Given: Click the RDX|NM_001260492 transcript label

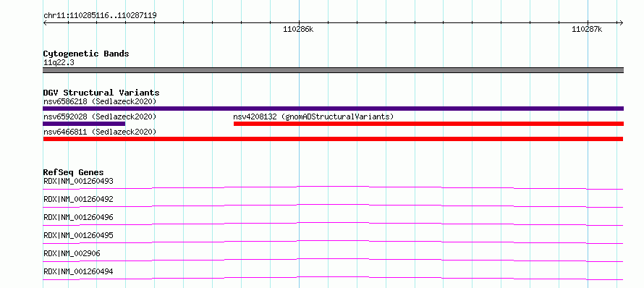Looking at the screenshot, I should click(78, 199).
